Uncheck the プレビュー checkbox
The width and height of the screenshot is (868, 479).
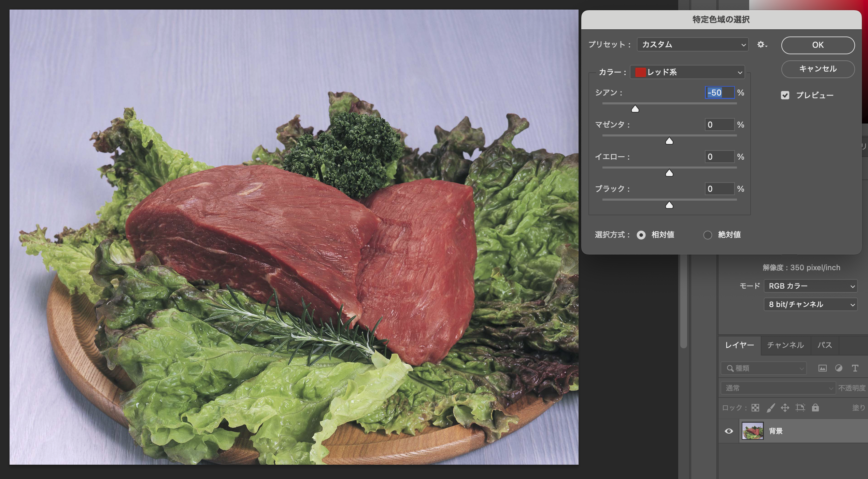785,95
